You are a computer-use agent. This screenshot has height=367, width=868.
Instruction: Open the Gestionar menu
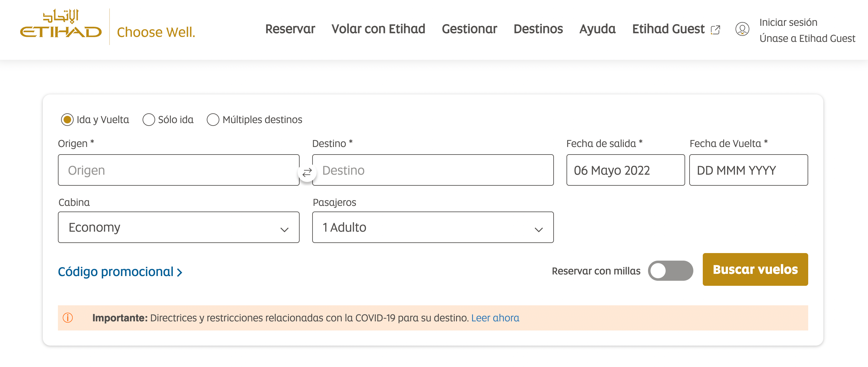469,29
